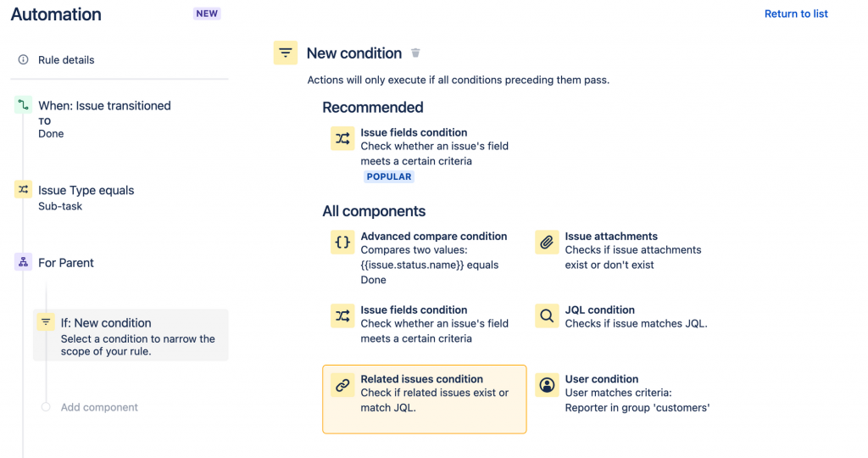Click the New condition filter header icon
Viewport: 868px width, 458px height.
point(286,53)
